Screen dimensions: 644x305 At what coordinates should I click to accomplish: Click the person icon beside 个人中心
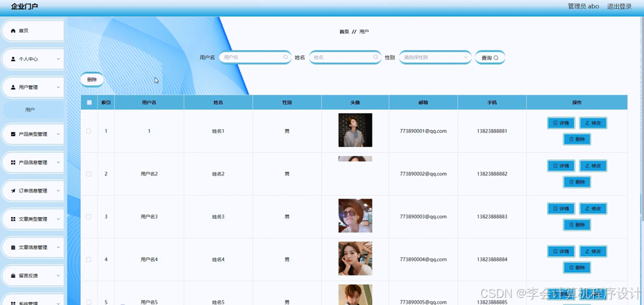click(13, 59)
